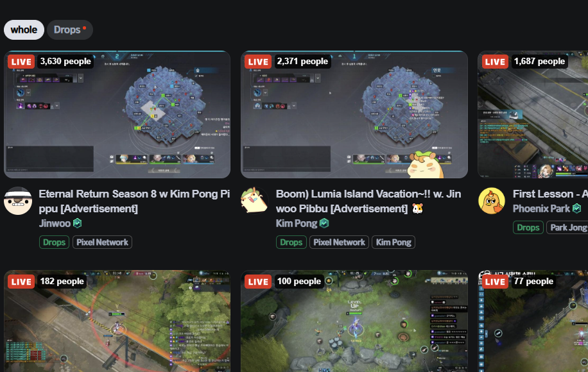Open the 1,687 people stream thumbnail
Viewport: 588px width, 372px height.
click(533, 115)
